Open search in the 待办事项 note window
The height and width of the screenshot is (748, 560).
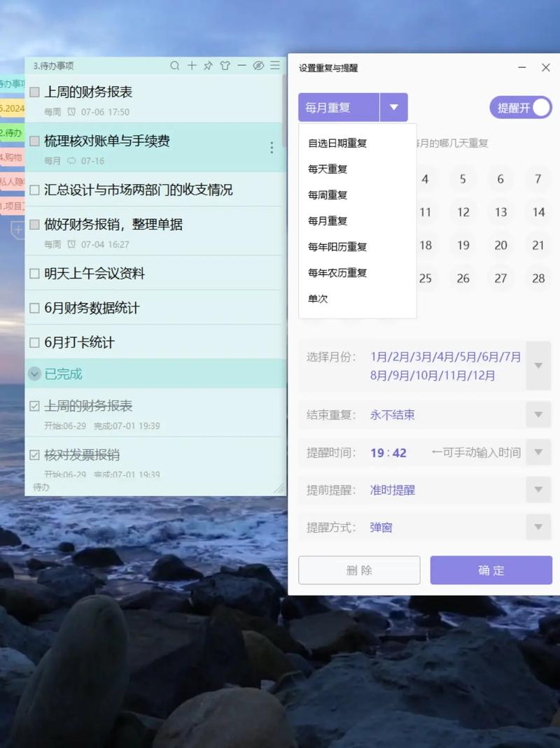click(175, 65)
